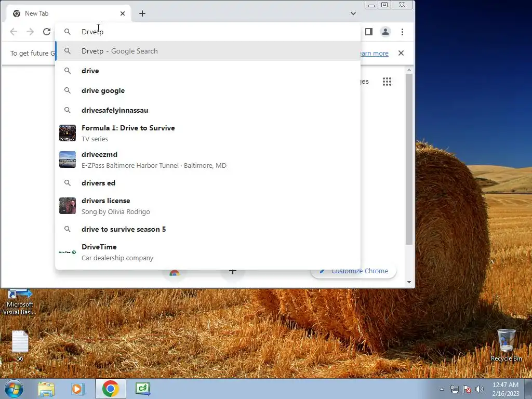Viewport: 532px width, 399px height.
Task: Click the taskbar clock and date
Action: [x=506, y=389]
